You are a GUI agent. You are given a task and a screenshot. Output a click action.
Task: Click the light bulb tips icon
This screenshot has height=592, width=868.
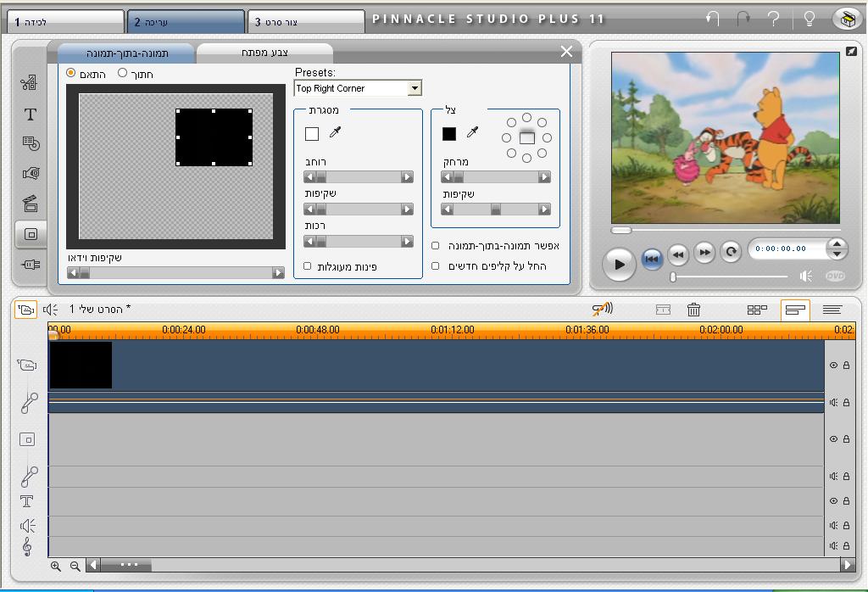coord(809,19)
